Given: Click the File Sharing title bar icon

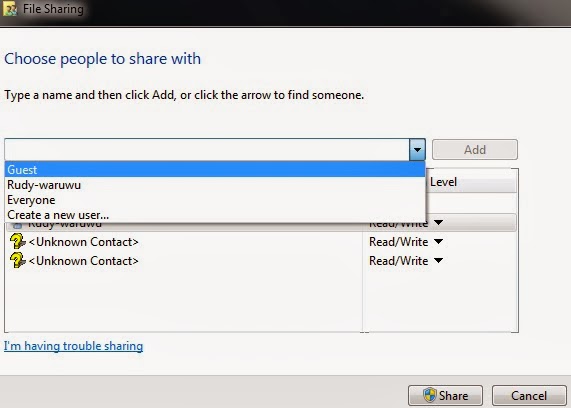Looking at the screenshot, I should click(9, 9).
